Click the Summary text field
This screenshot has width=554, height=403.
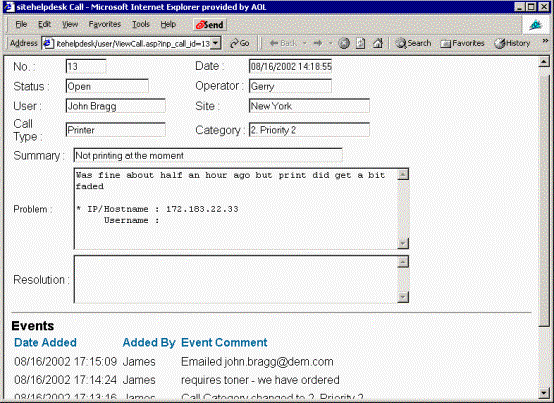click(208, 155)
